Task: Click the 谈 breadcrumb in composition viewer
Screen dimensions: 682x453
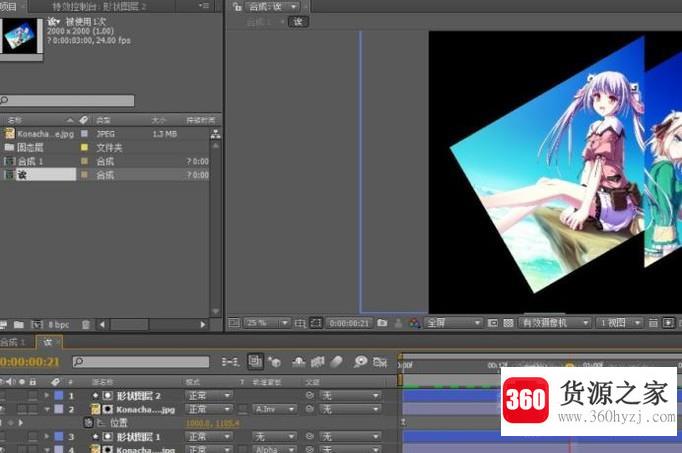Action: click(x=298, y=21)
